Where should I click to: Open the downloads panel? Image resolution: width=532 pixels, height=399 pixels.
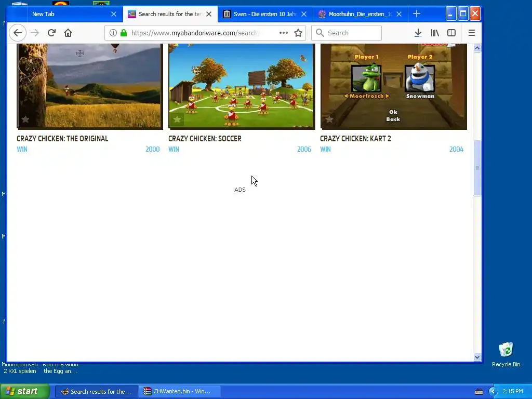[x=418, y=33]
